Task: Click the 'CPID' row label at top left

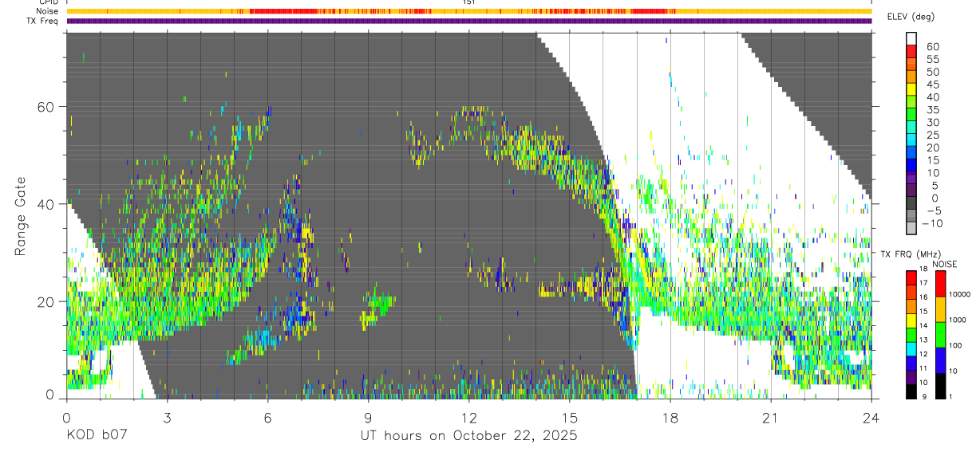Action: 50,2
